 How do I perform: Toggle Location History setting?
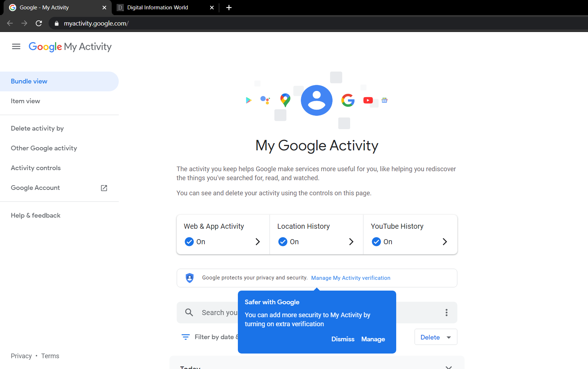pyautogui.click(x=283, y=241)
